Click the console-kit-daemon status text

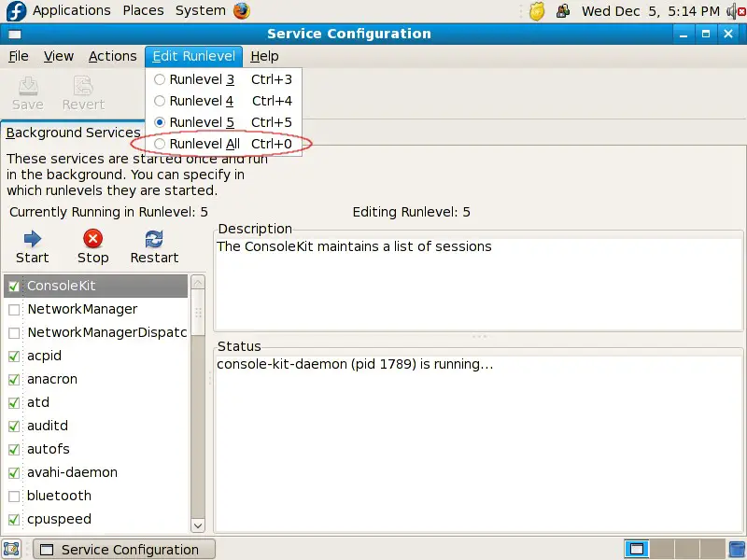(x=355, y=364)
